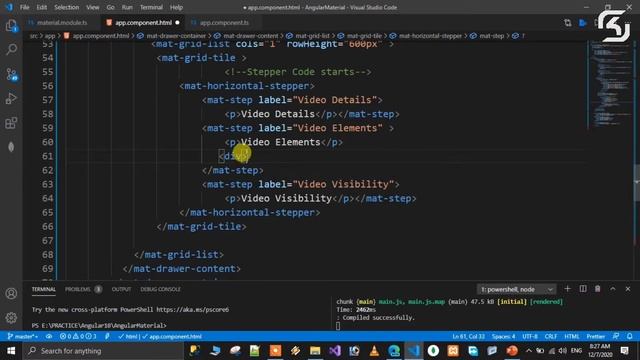Show hidden system tray icons chevron
Image resolution: width=640 pixels, height=360 pixels.
point(529,351)
